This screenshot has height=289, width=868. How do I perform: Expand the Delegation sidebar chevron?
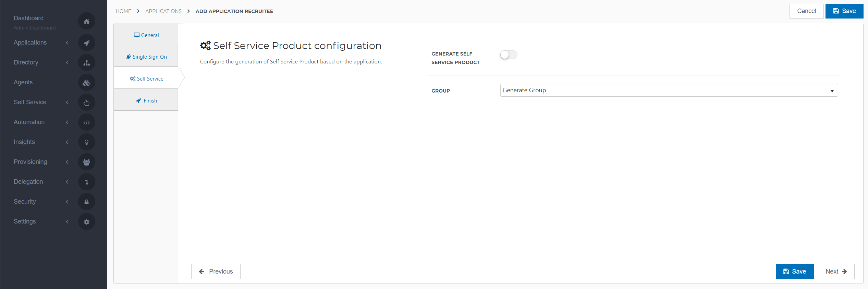click(67, 182)
